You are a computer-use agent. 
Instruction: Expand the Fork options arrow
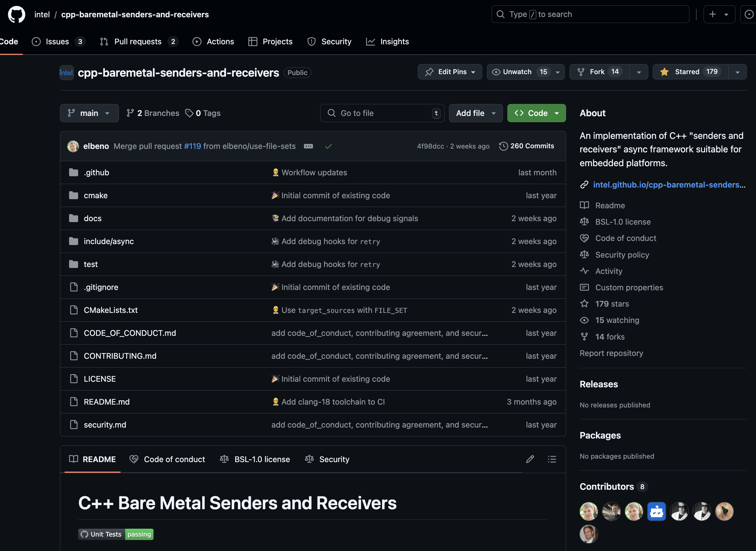(x=639, y=72)
